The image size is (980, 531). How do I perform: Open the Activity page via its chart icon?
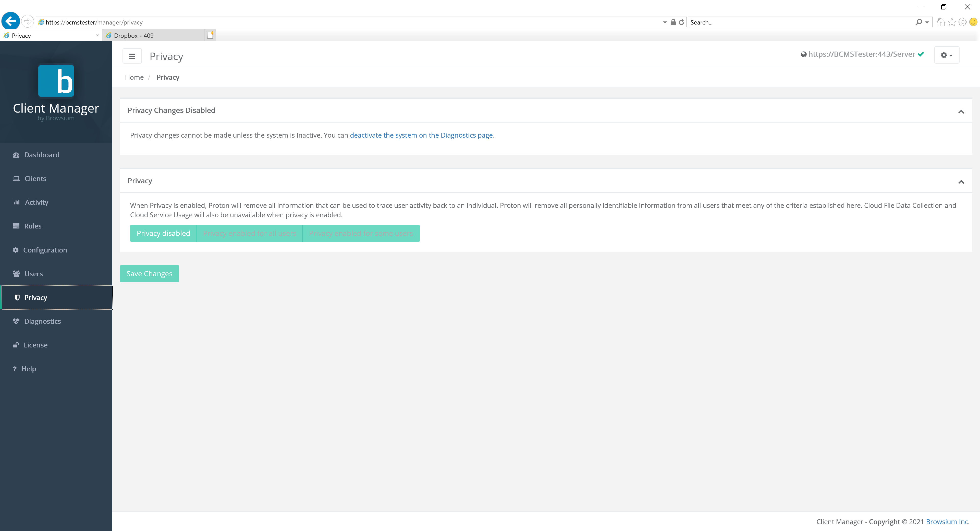pyautogui.click(x=16, y=202)
